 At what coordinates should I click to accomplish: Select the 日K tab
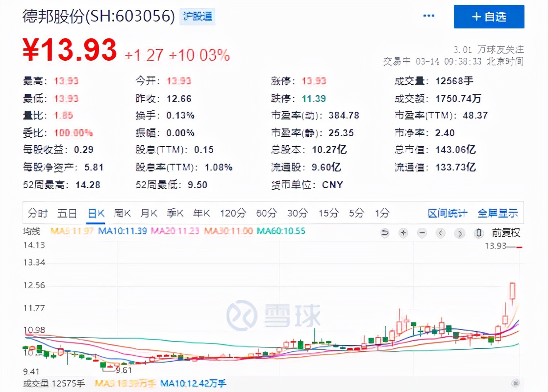[x=96, y=213]
